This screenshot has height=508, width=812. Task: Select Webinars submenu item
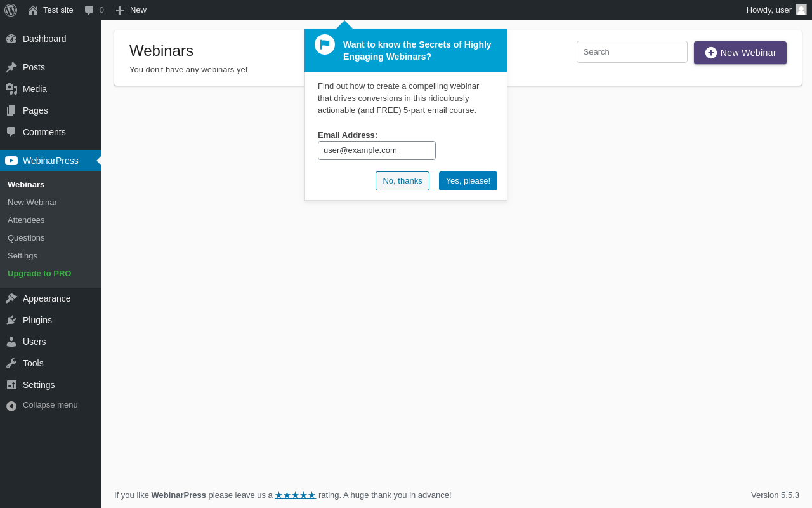tap(26, 184)
